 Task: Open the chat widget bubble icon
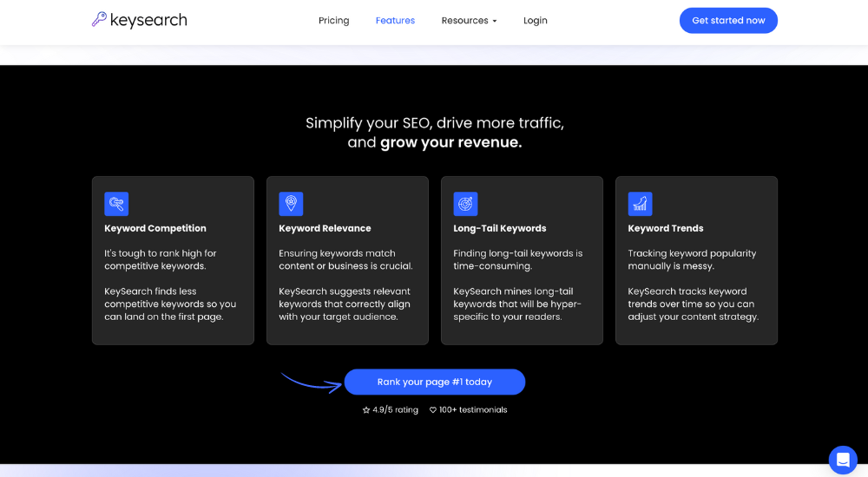point(843,460)
